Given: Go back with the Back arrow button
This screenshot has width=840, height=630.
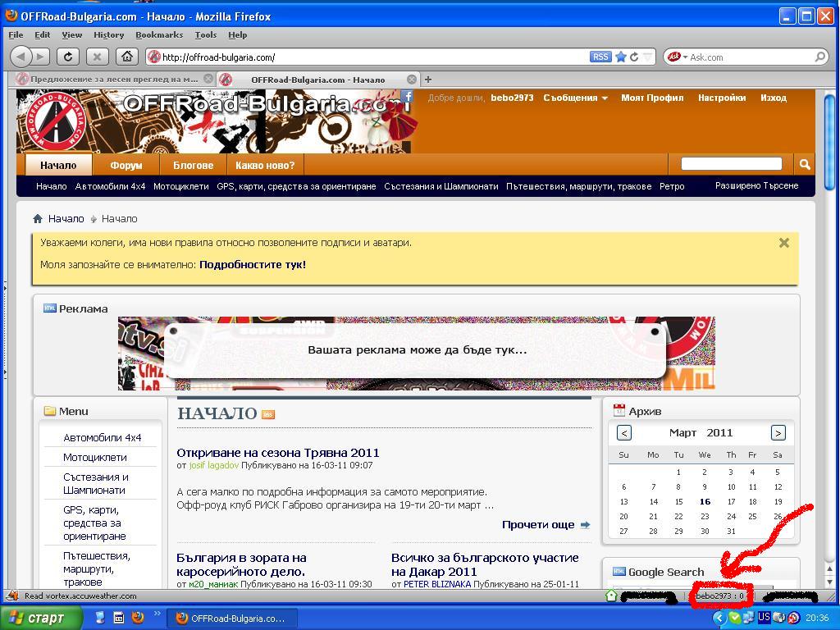Looking at the screenshot, I should 21,57.
